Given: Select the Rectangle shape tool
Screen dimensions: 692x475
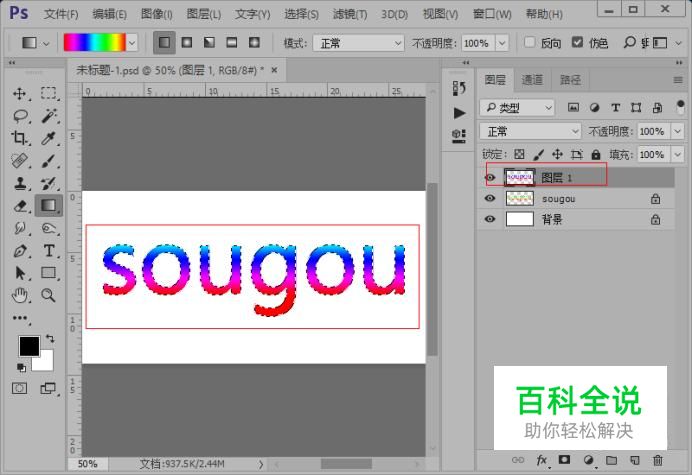Looking at the screenshot, I should tap(49, 273).
